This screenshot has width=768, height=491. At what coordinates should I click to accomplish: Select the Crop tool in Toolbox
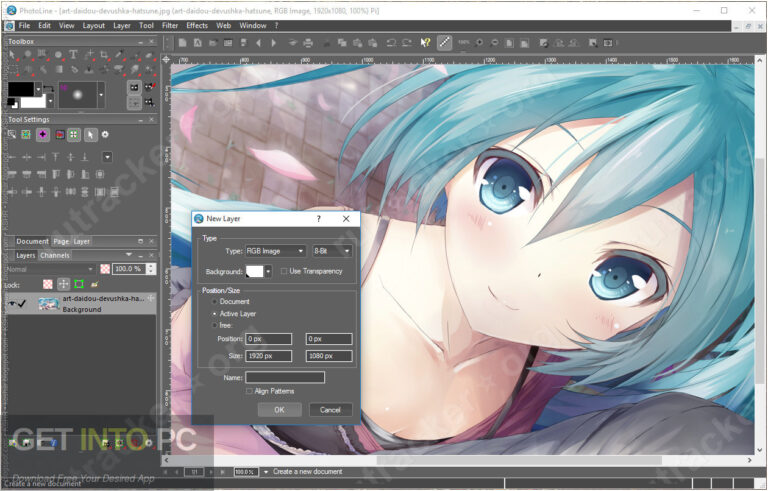click(x=104, y=54)
